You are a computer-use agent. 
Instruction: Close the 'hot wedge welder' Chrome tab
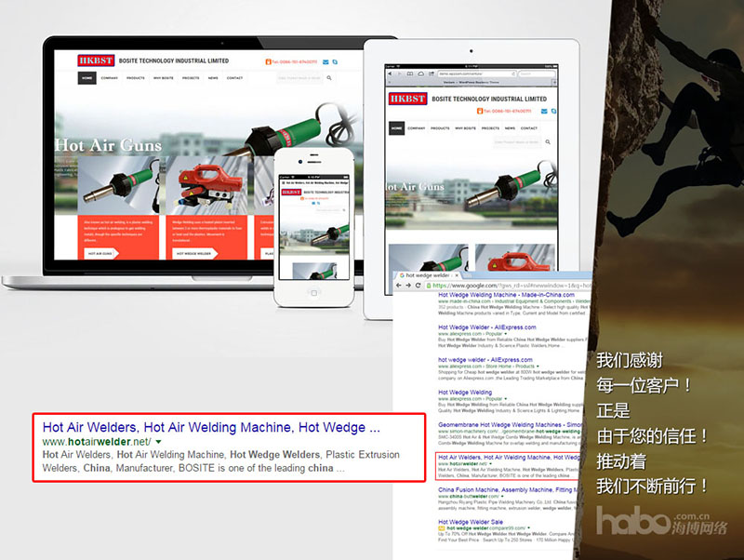coord(456,275)
